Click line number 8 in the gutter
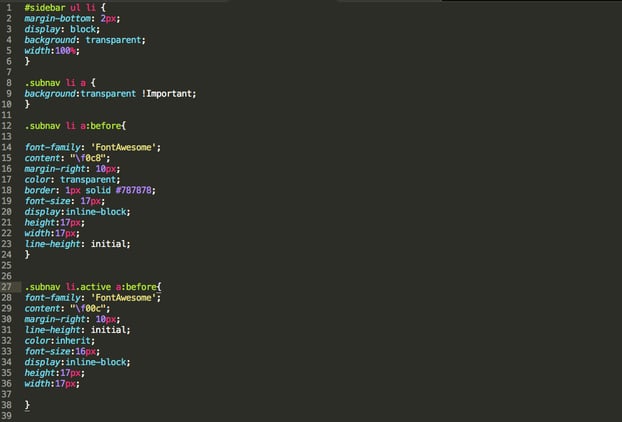Screen dimensions: 622x422 (x=9, y=82)
